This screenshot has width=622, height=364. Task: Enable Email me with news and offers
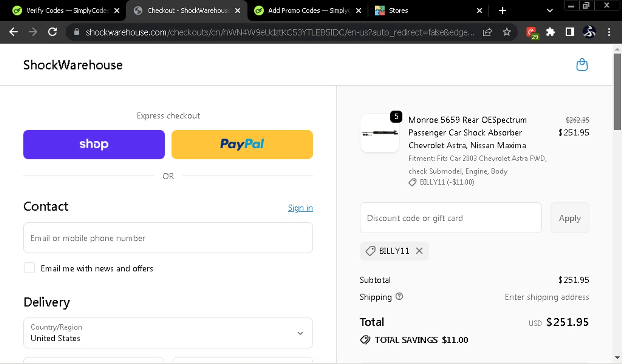point(29,268)
